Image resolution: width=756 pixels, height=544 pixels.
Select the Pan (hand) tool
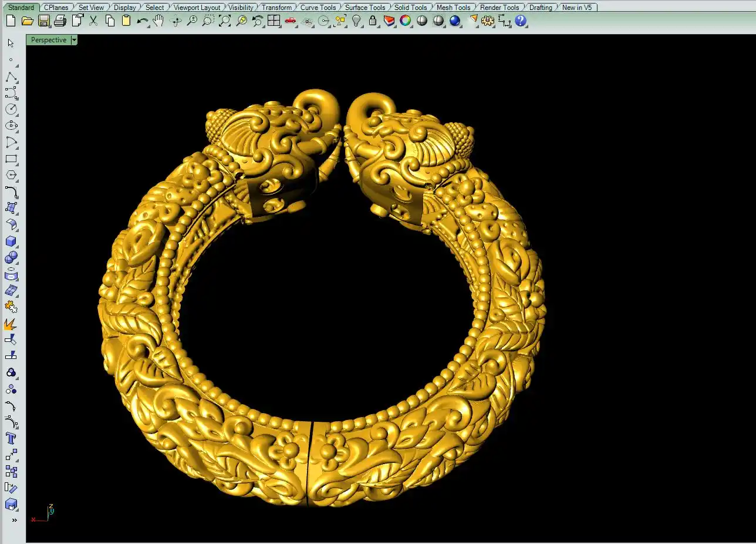coord(158,21)
